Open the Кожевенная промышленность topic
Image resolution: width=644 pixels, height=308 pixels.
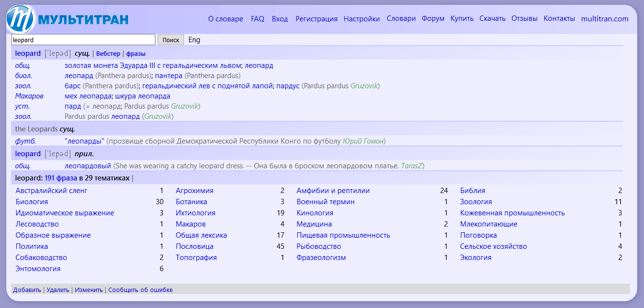point(512,213)
